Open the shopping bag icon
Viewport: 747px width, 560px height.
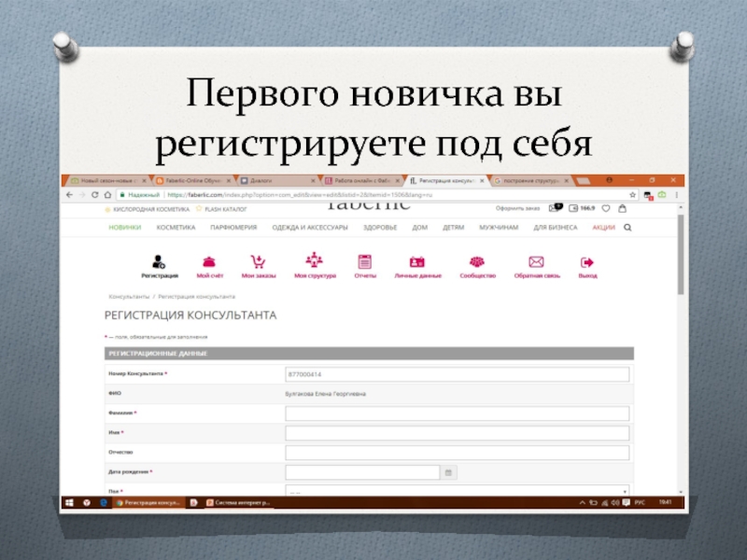622,208
